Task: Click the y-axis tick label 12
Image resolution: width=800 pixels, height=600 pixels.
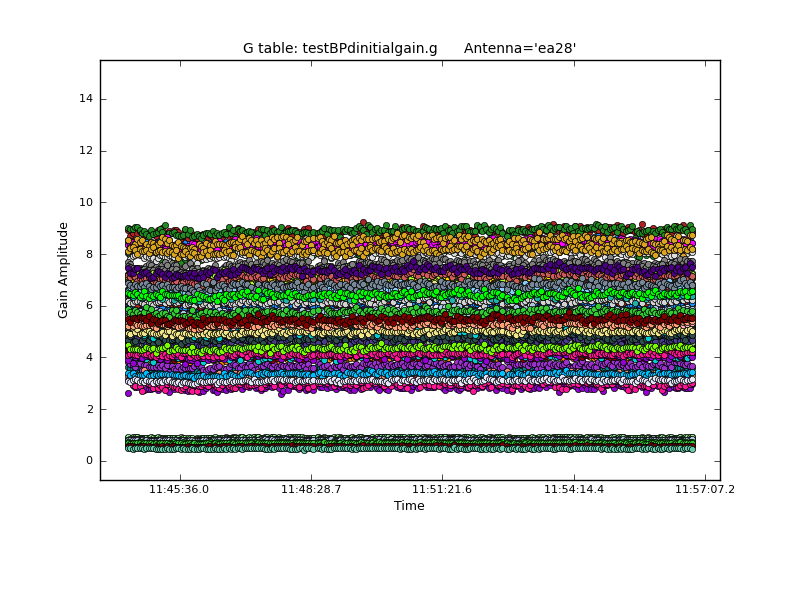Action: click(86, 151)
